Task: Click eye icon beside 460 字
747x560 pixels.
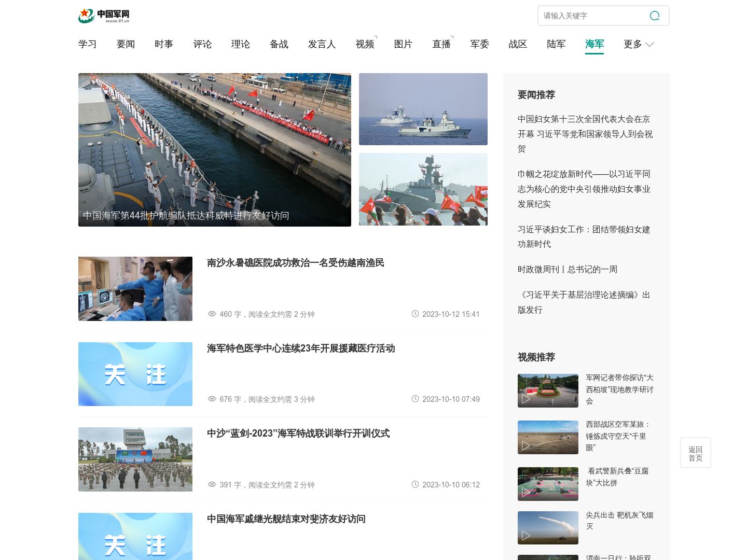Action: click(212, 314)
